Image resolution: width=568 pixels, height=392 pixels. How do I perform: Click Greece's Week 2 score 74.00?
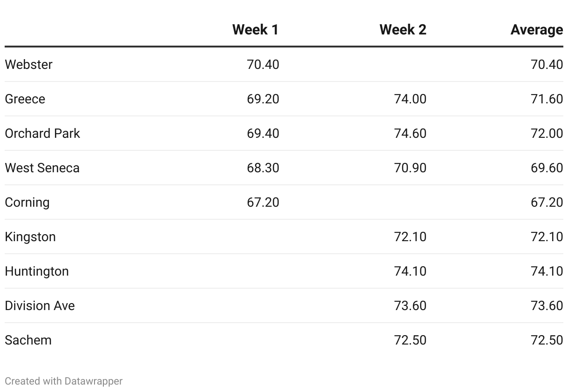pyautogui.click(x=410, y=99)
